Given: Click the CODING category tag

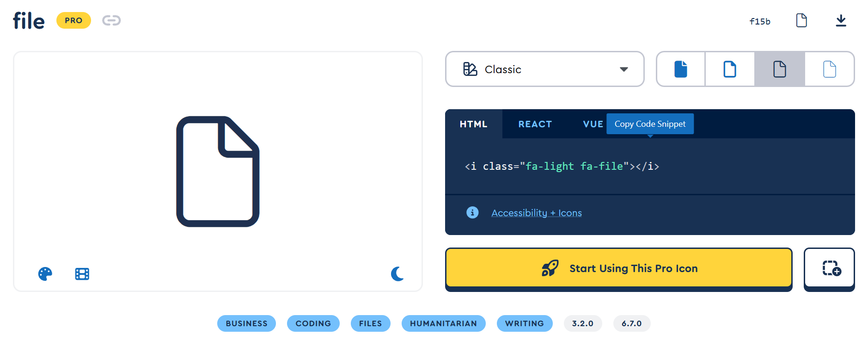Looking at the screenshot, I should 313,323.
